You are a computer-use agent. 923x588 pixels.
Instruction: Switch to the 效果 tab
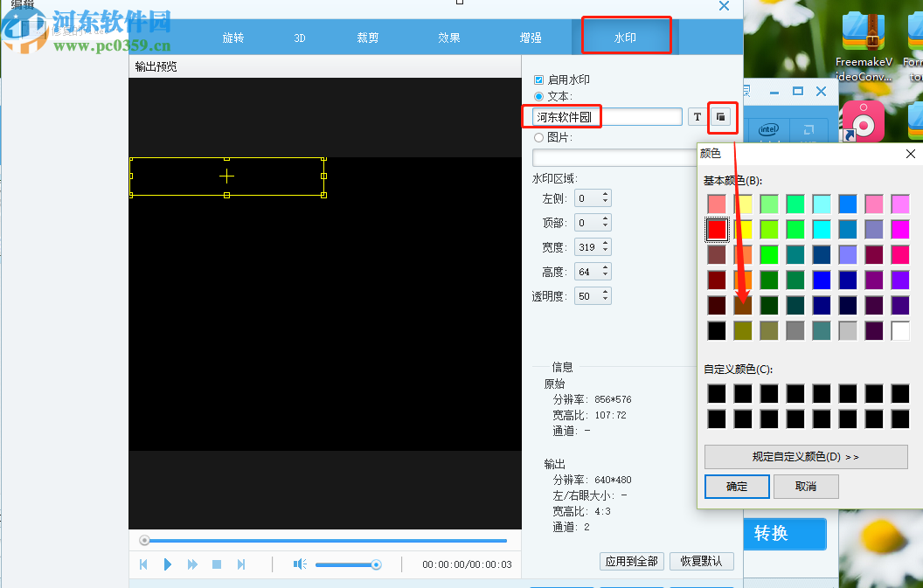point(448,38)
